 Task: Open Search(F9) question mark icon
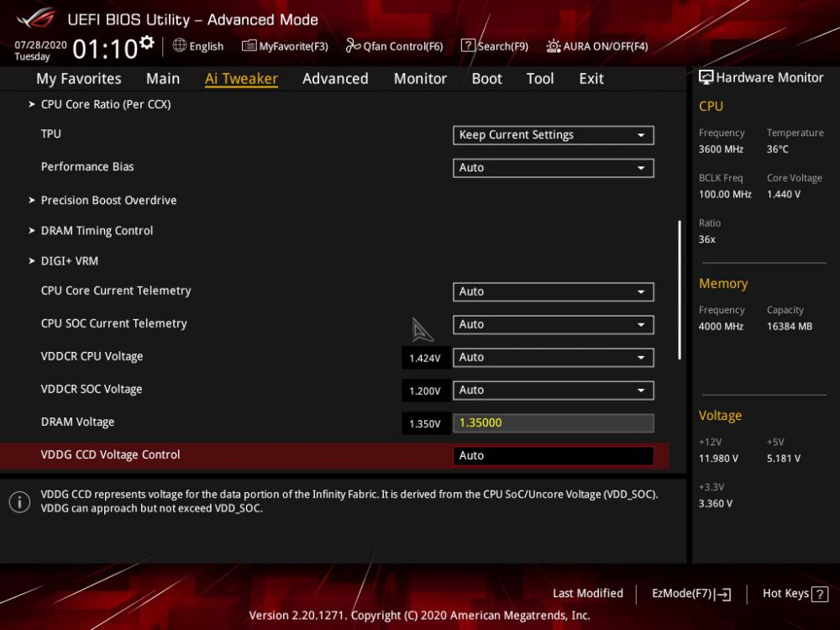pyautogui.click(x=468, y=45)
